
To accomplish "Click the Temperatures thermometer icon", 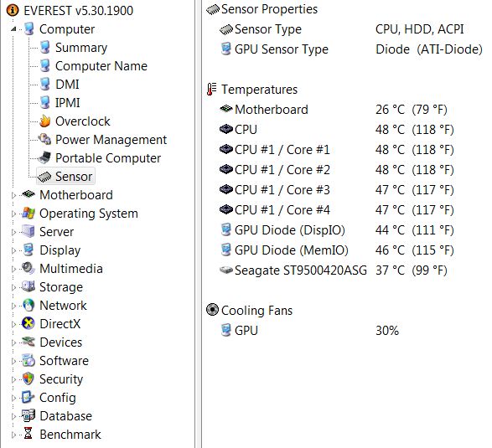I will (x=212, y=90).
